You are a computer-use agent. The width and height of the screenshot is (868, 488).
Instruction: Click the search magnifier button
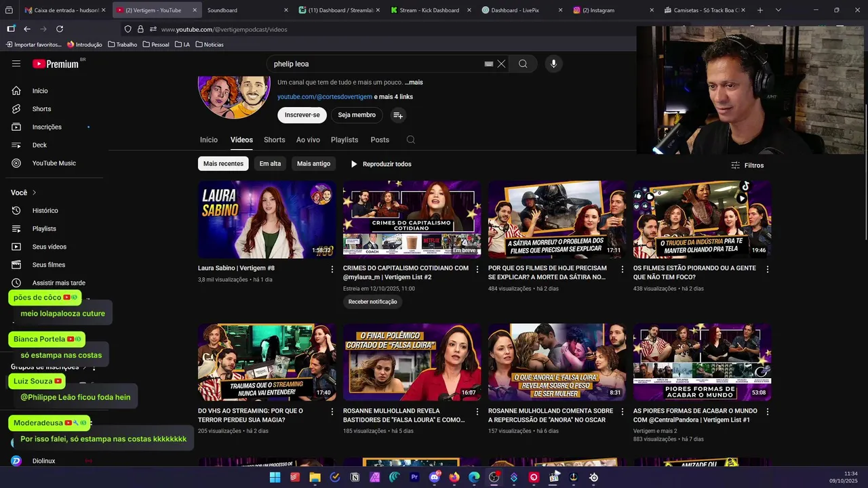tap(523, 64)
